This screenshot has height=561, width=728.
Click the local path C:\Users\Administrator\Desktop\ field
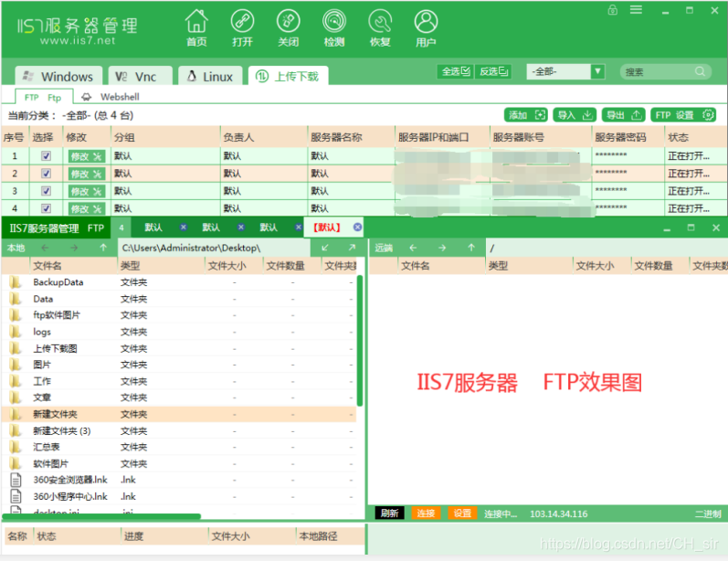213,248
